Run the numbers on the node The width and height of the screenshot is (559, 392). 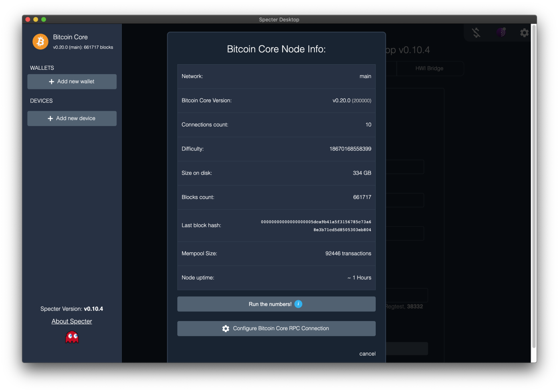276,304
